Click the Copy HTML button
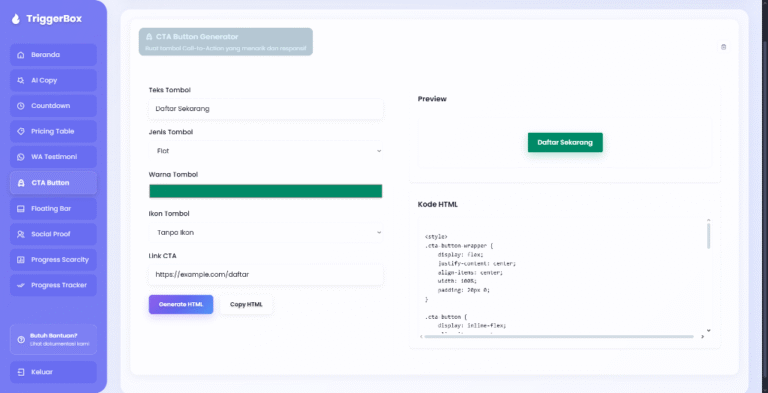 [x=246, y=304]
